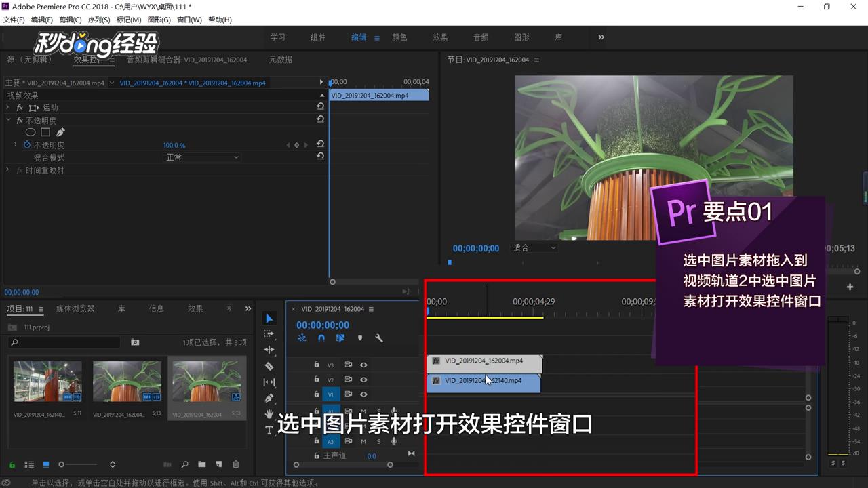Reset the 运动 effect
The height and width of the screenshot is (488, 868).
tap(320, 107)
